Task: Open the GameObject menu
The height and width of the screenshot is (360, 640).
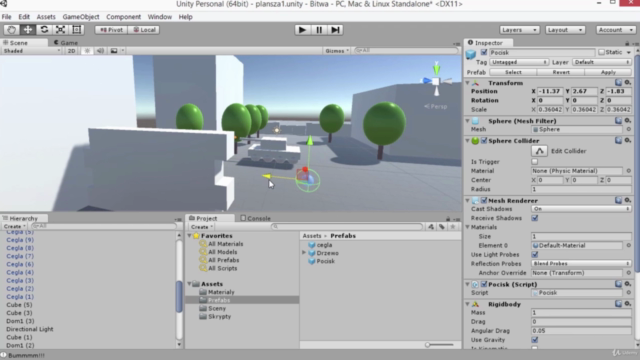Action: click(x=81, y=17)
